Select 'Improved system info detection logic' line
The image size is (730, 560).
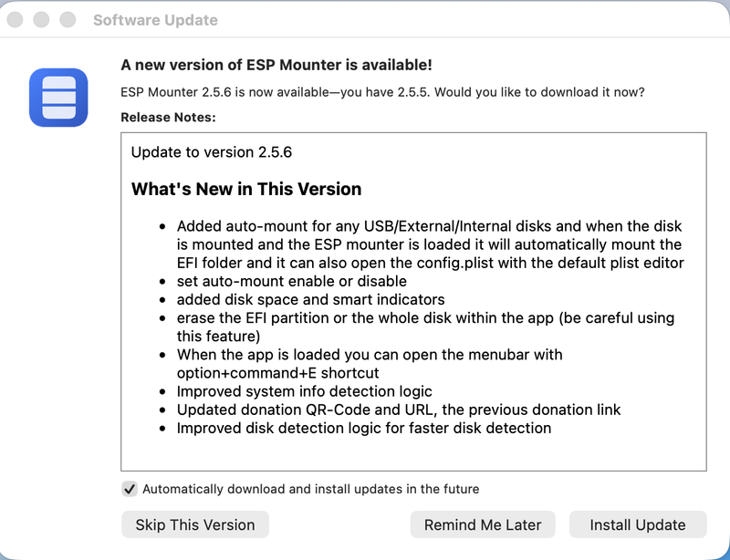coord(305,391)
